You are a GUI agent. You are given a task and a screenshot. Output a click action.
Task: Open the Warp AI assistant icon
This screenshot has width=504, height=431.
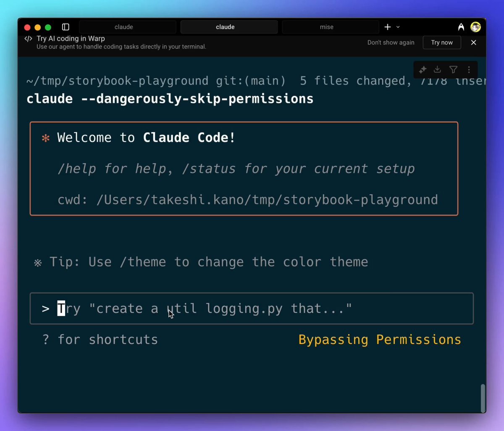tap(461, 27)
